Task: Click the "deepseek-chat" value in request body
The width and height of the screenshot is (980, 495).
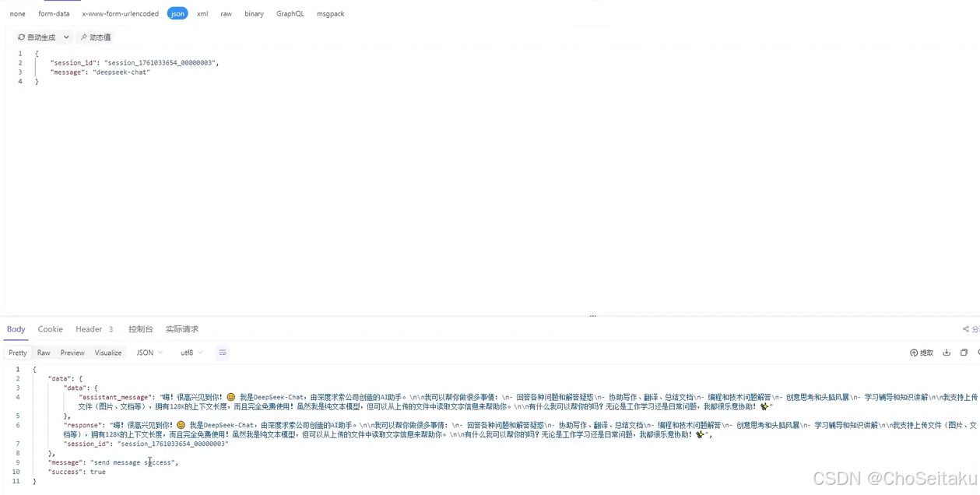Action: tap(121, 72)
